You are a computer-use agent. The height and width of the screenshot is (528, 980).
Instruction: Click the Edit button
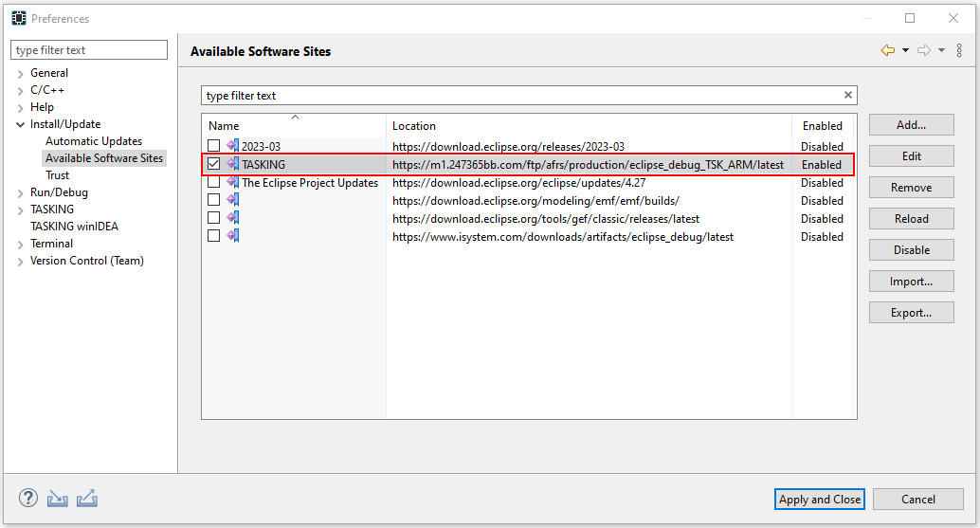911,156
